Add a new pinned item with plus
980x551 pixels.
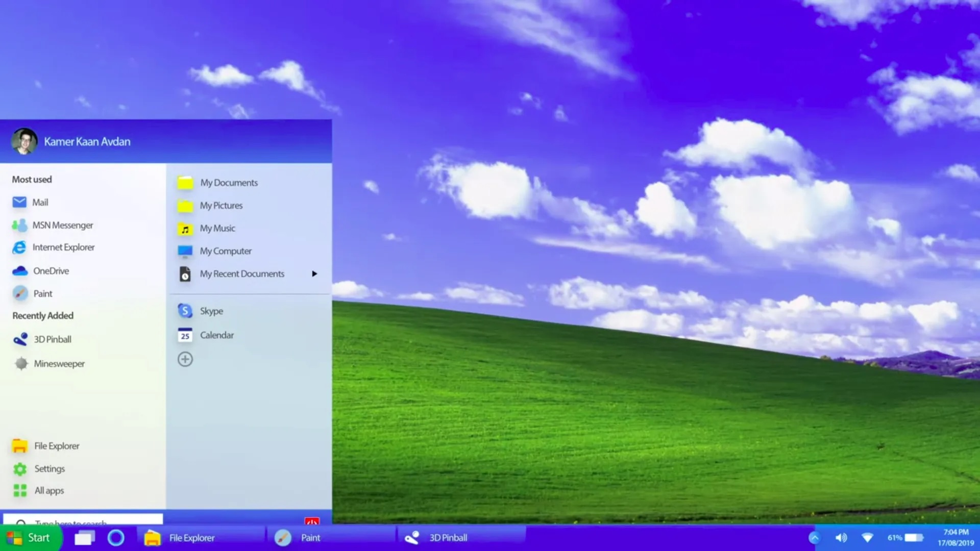[185, 359]
